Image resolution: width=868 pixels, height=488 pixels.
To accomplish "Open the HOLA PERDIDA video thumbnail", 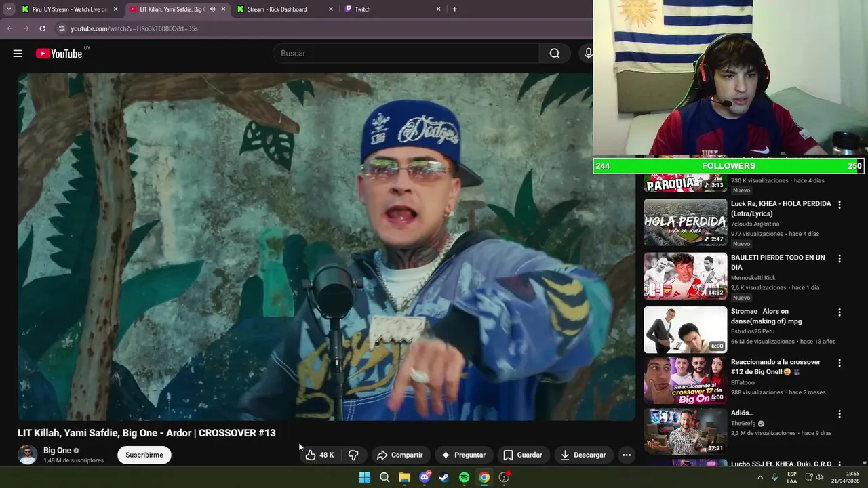I will [x=685, y=222].
